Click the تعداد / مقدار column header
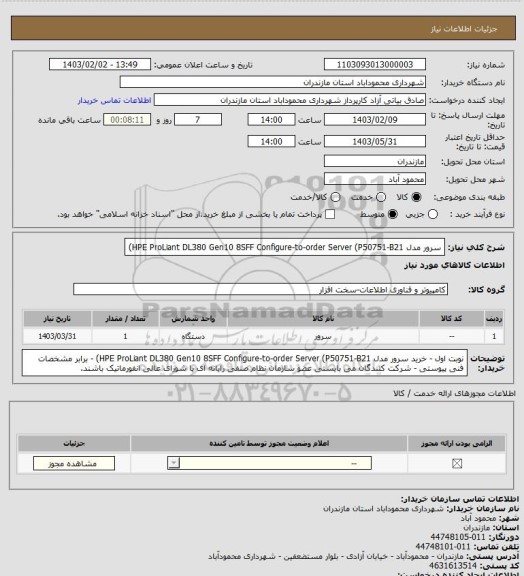Viewport: 524px width, 576px height. pos(125,318)
